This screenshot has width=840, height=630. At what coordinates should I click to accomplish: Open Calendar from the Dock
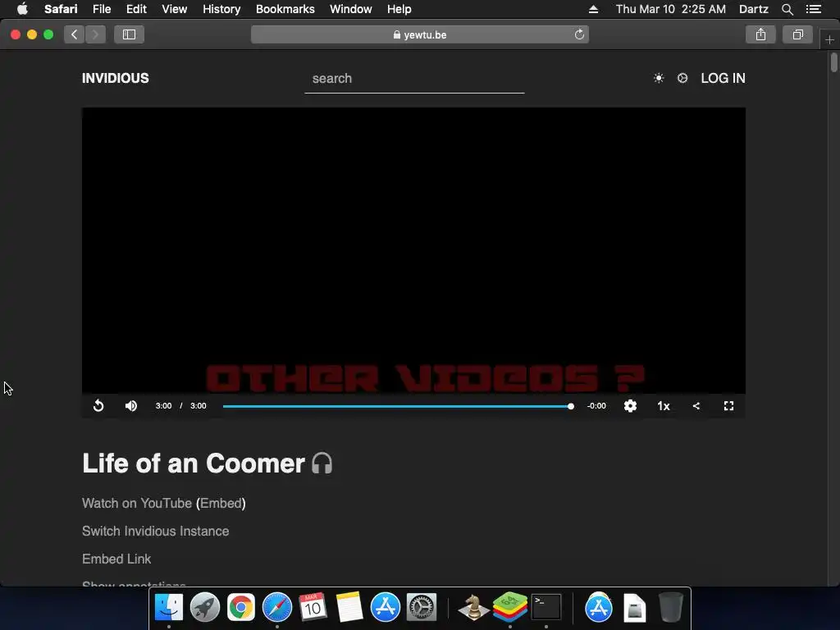[x=313, y=608]
